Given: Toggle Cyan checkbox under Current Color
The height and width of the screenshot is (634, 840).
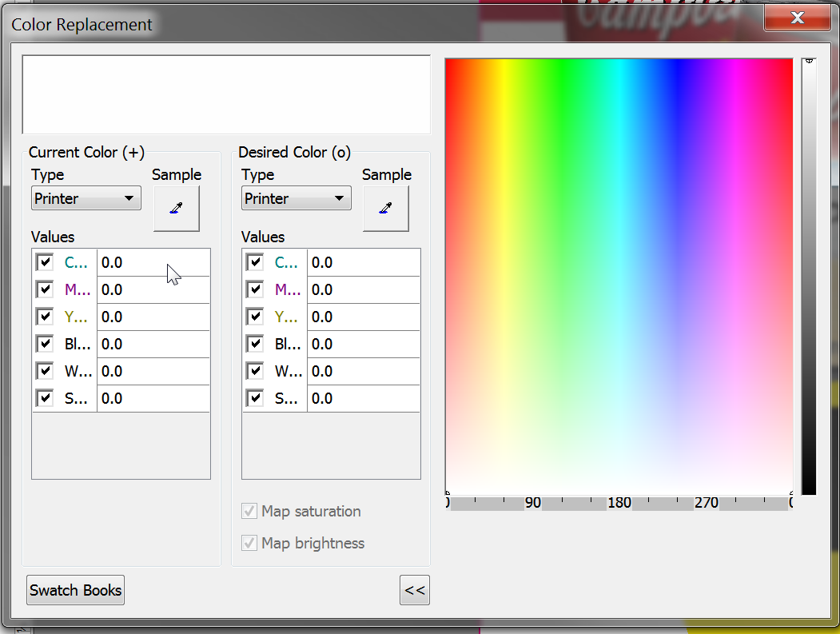Looking at the screenshot, I should 45,262.
